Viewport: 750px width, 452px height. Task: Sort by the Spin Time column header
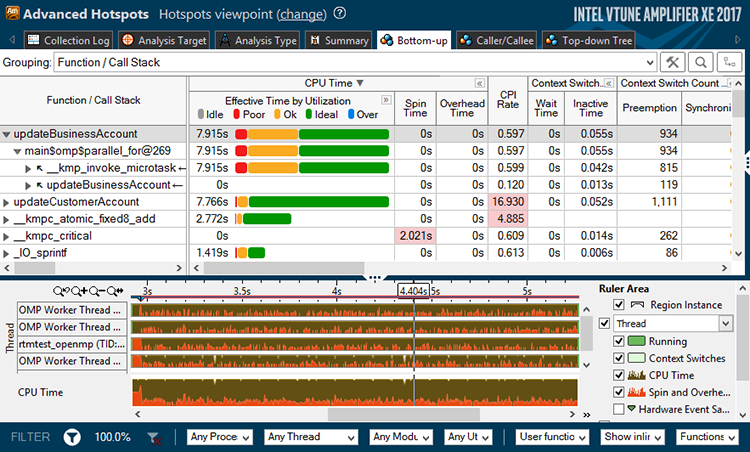click(415, 108)
